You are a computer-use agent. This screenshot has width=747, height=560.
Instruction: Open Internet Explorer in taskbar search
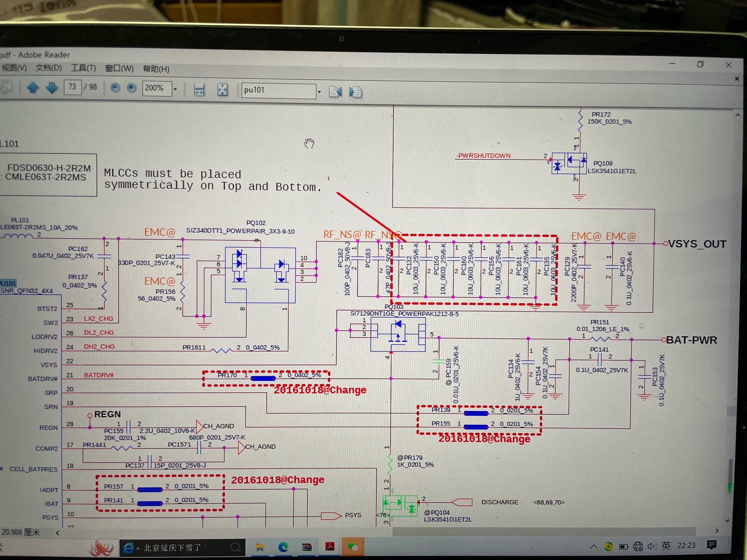click(x=128, y=548)
